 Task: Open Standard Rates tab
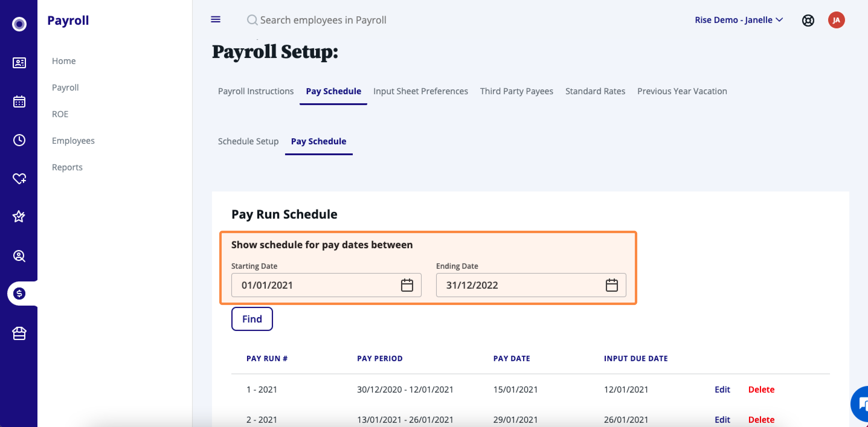(595, 91)
